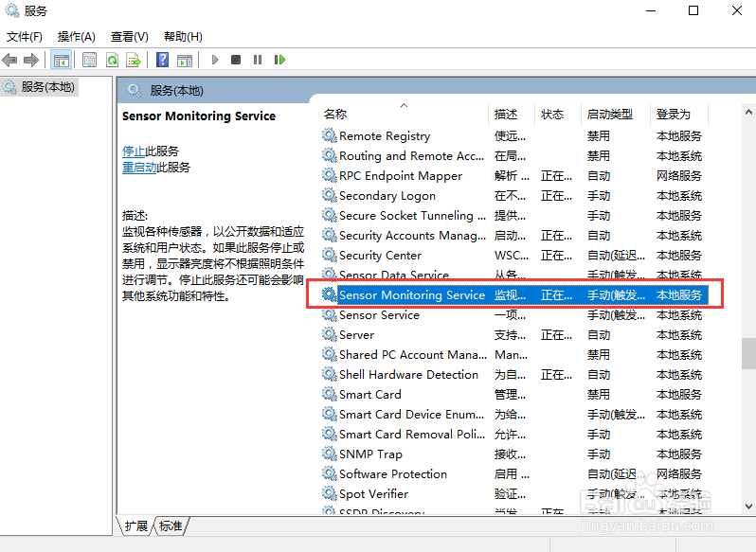
Task: Click the gear icon of Spot Verifier
Action: (330, 493)
